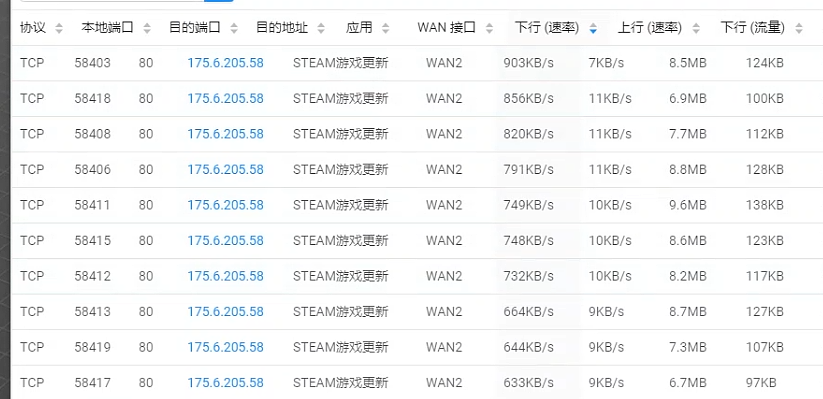Sort by WAN 接口 column arrows

coord(489,28)
